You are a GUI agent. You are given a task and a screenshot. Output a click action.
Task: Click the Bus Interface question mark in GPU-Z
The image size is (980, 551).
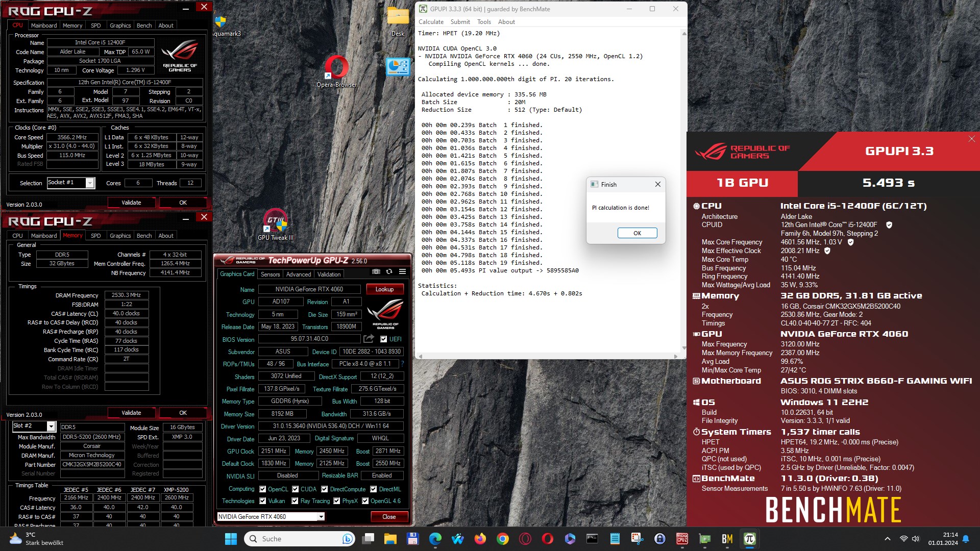[x=402, y=364]
